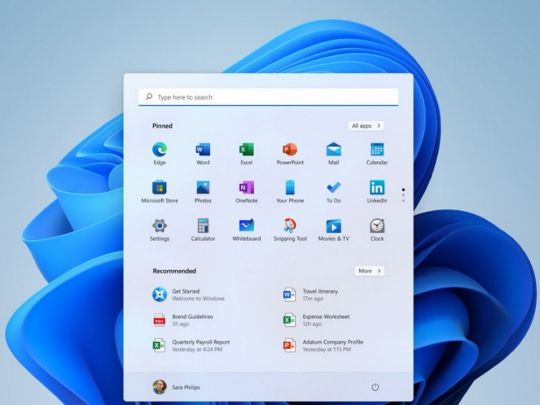Open Microsoft Store
Viewport: 540px width, 405px height.
159,191
